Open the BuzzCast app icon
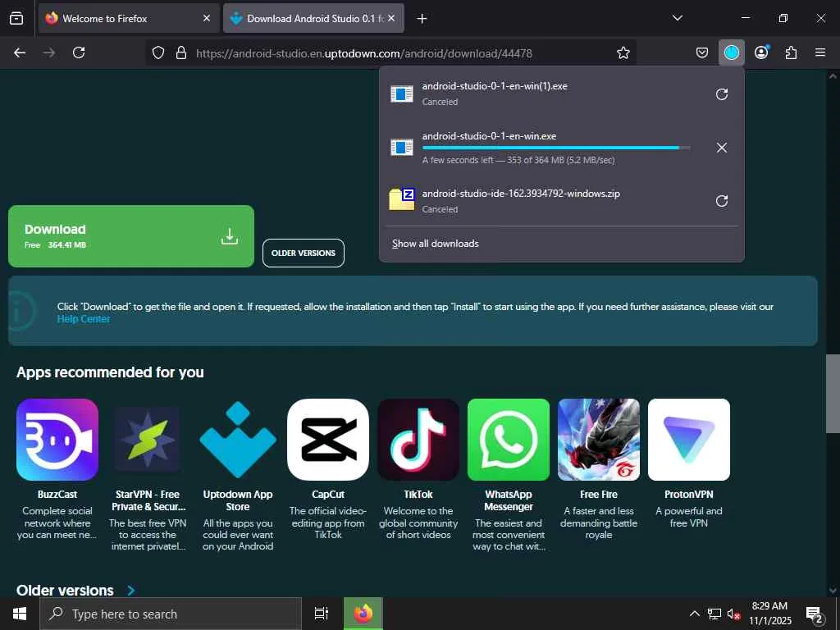 57,440
